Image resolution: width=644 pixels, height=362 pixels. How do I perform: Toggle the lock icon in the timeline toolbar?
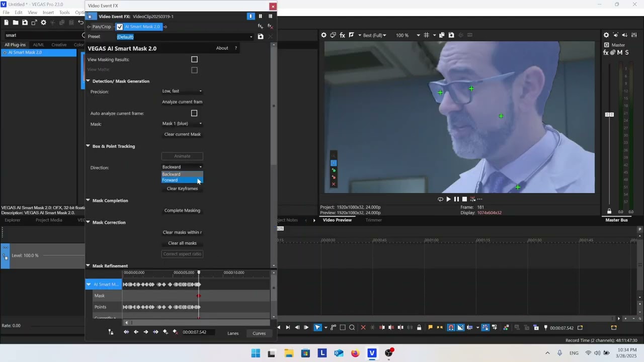pyautogui.click(x=419, y=328)
